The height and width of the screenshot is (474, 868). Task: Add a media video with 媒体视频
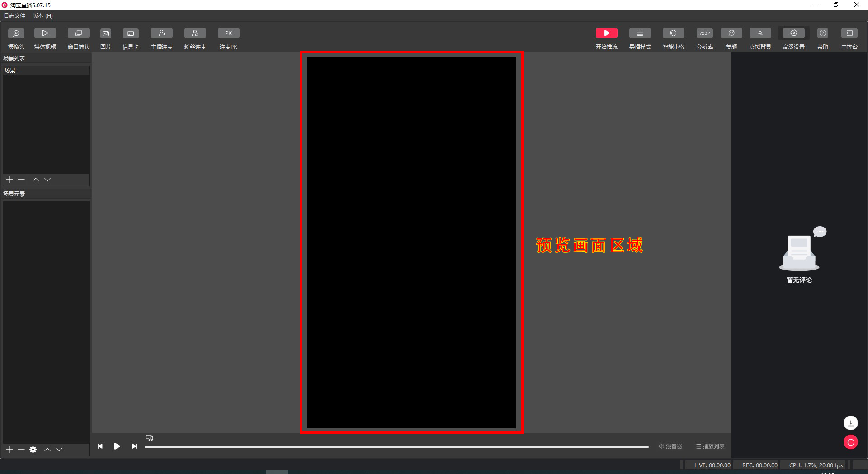point(45,38)
